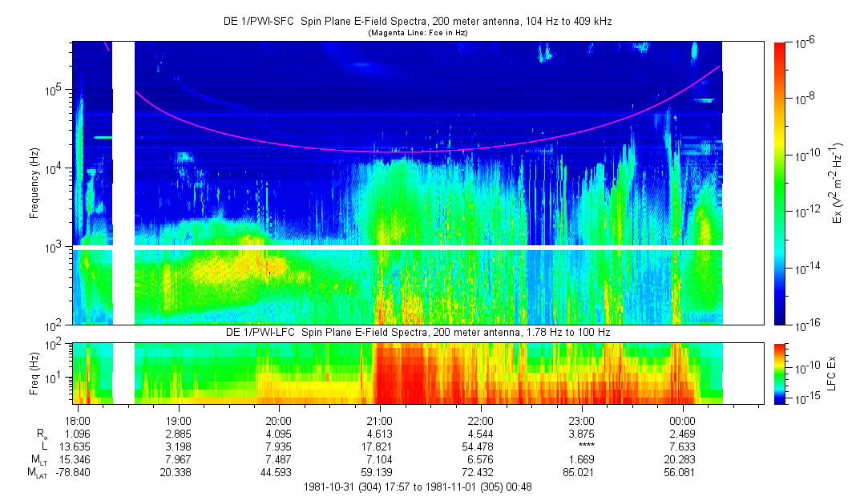The image size is (868, 497).
Task: Select the Re row label
Action: (42, 434)
